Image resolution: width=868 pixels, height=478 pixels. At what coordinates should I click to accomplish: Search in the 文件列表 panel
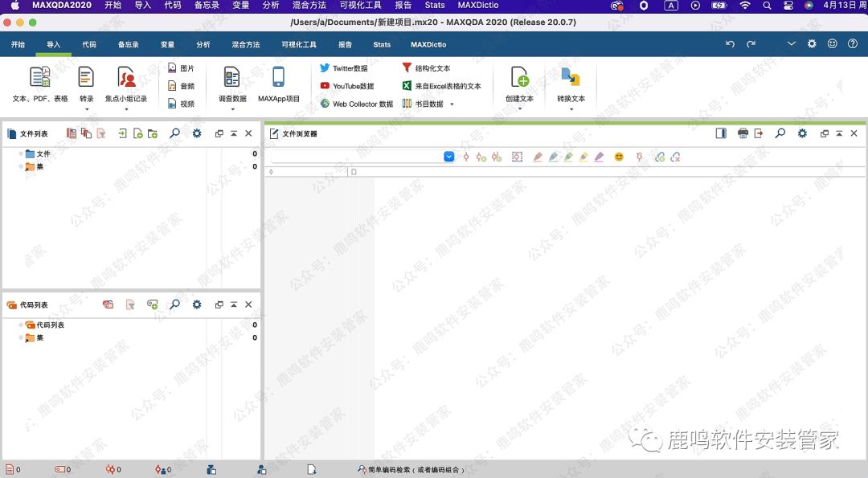click(x=174, y=133)
